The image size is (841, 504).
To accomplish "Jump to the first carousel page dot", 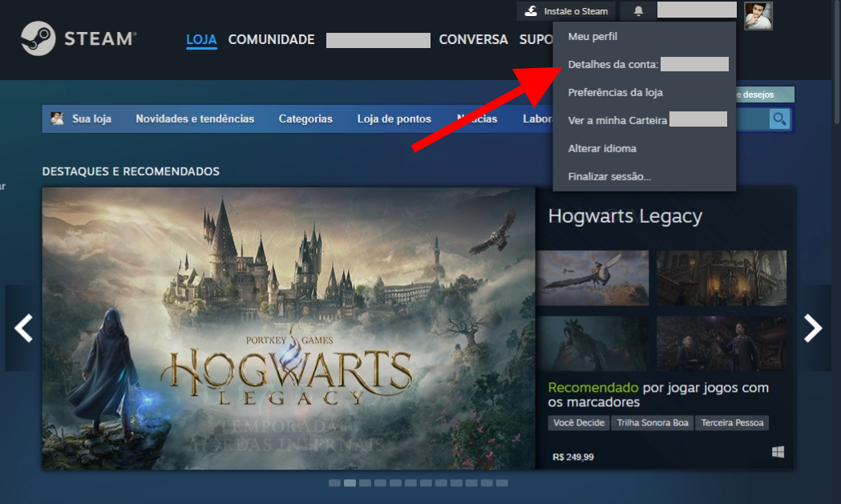I will click(x=334, y=483).
